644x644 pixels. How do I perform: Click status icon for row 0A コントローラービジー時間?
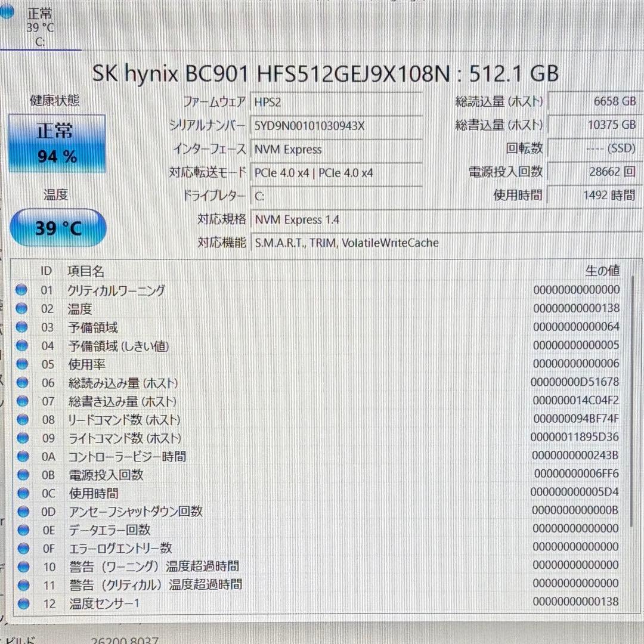(x=23, y=456)
